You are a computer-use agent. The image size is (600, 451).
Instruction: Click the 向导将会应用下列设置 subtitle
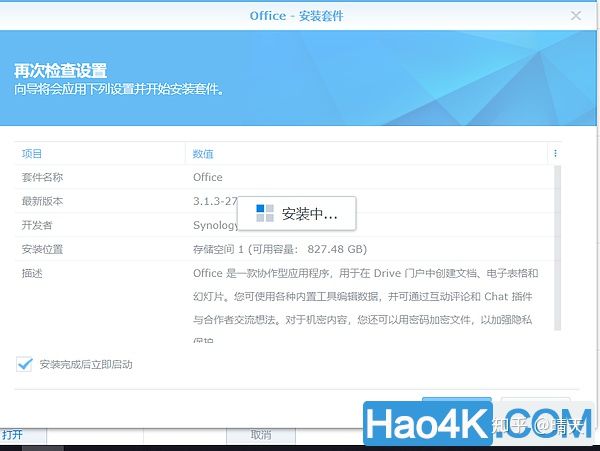pos(119,89)
